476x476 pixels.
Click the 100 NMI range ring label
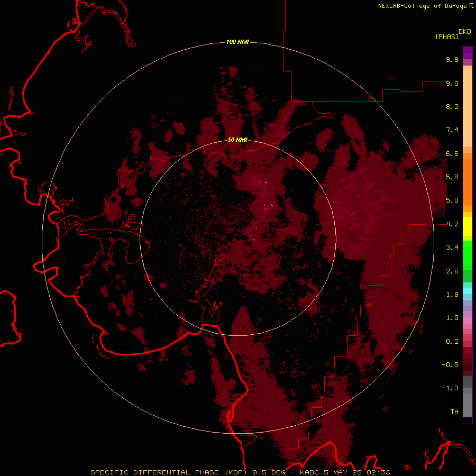click(x=237, y=42)
